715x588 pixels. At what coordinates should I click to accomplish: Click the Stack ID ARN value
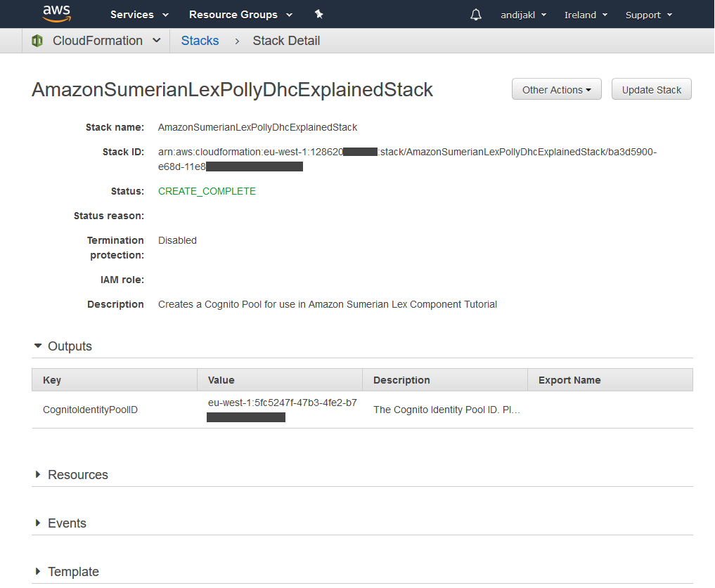pos(407,159)
